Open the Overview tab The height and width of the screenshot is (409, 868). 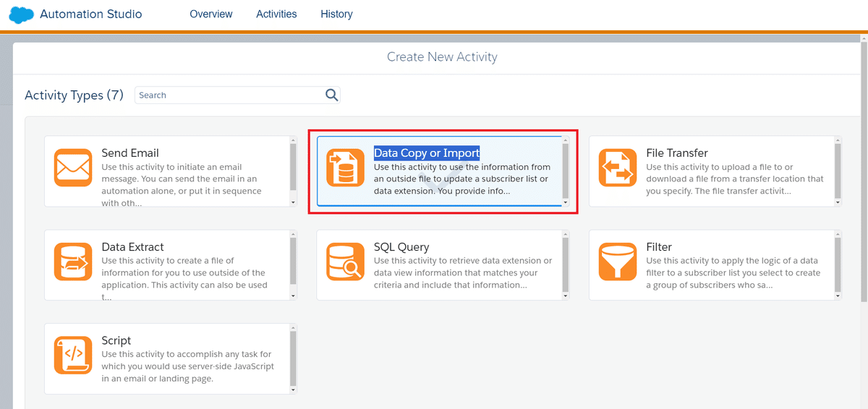(211, 14)
